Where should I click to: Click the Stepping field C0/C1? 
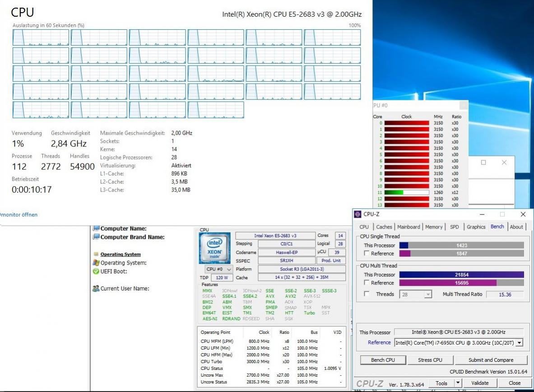pyautogui.click(x=287, y=244)
